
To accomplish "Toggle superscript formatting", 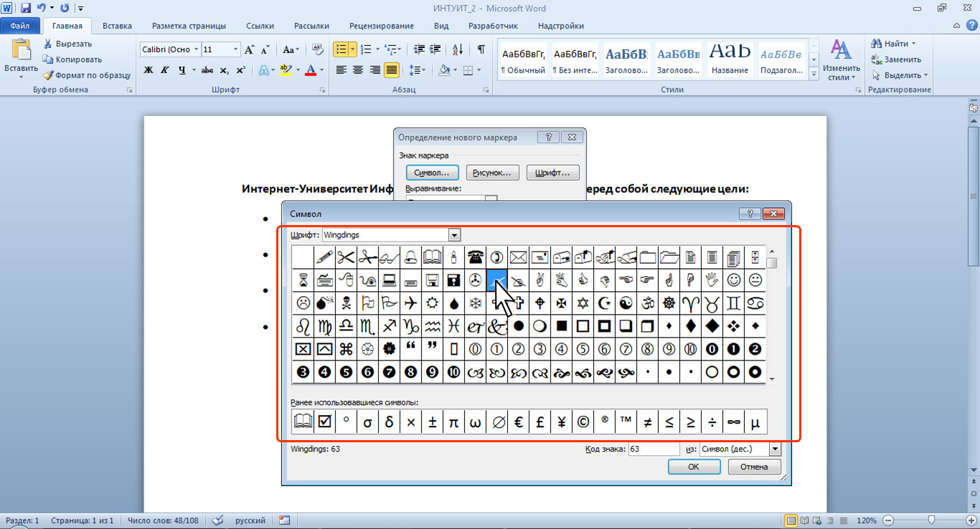I will (240, 70).
